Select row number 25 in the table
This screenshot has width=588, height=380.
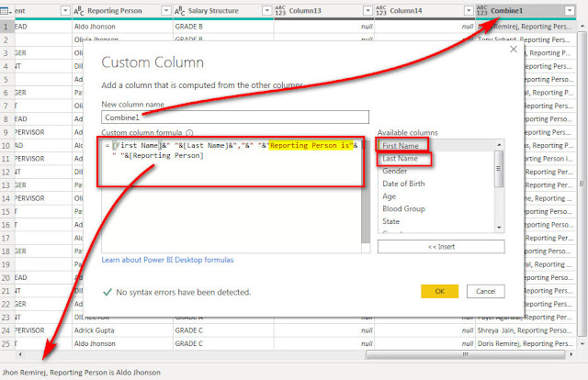[x=6, y=343]
